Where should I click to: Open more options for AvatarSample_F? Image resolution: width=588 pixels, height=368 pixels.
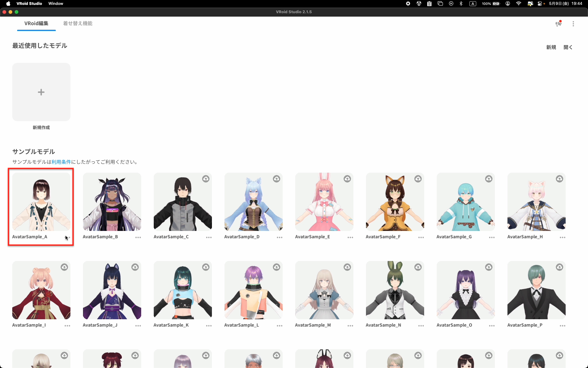(x=421, y=237)
